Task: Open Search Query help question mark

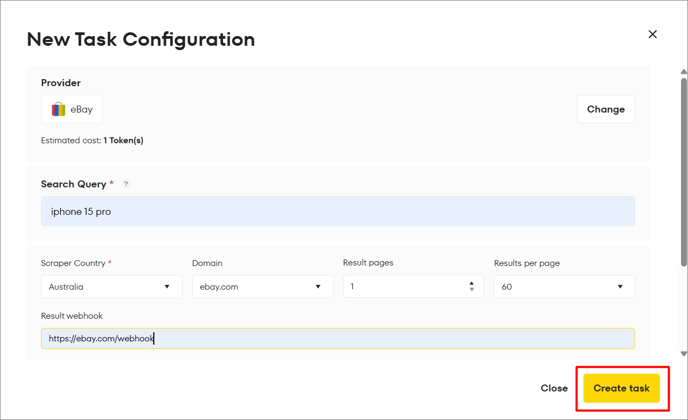Action: coord(126,184)
